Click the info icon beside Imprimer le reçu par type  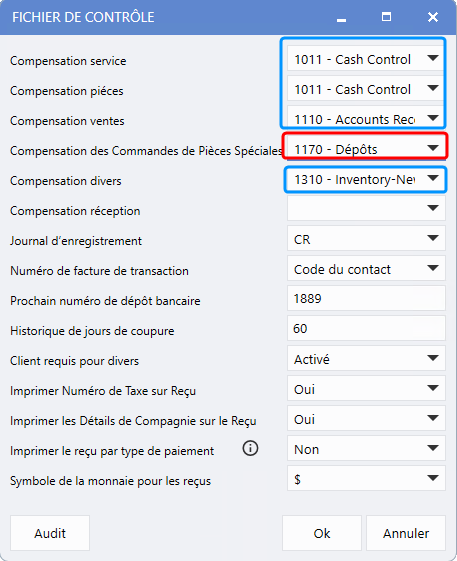point(250,448)
